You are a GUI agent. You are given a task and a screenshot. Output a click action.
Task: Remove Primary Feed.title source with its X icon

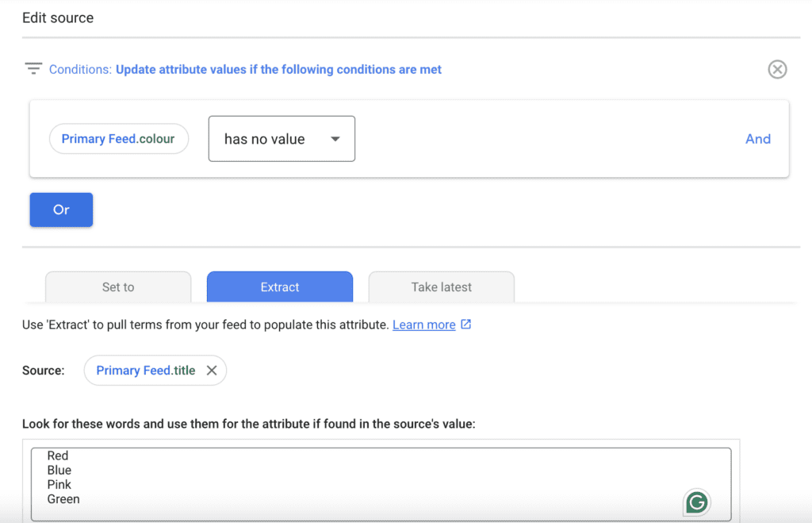[210, 370]
